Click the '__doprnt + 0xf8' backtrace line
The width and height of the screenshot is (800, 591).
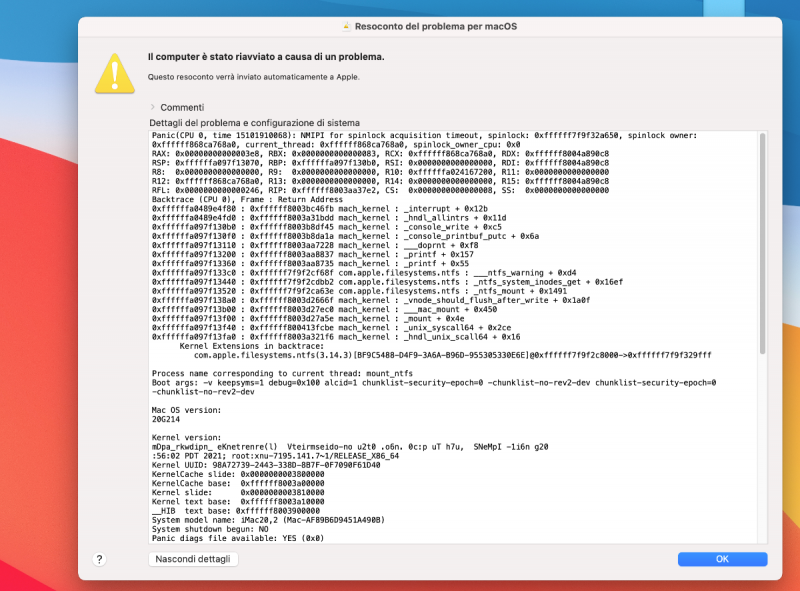coord(315,245)
